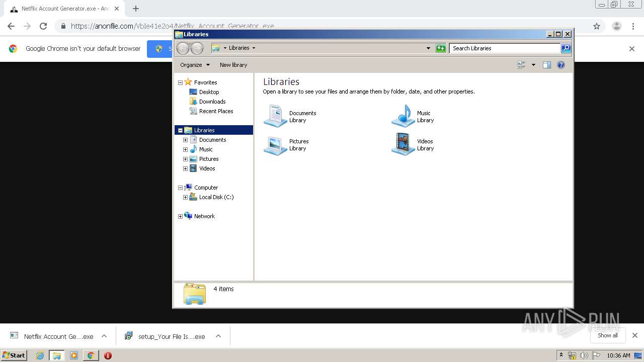Collapse the Favorites tree node
The image size is (644, 362).
180,82
